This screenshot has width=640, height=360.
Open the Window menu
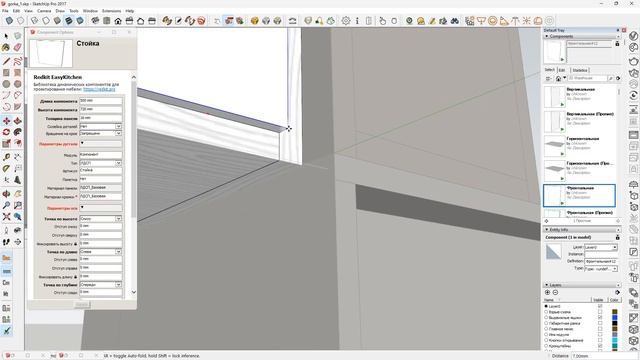tap(90, 11)
